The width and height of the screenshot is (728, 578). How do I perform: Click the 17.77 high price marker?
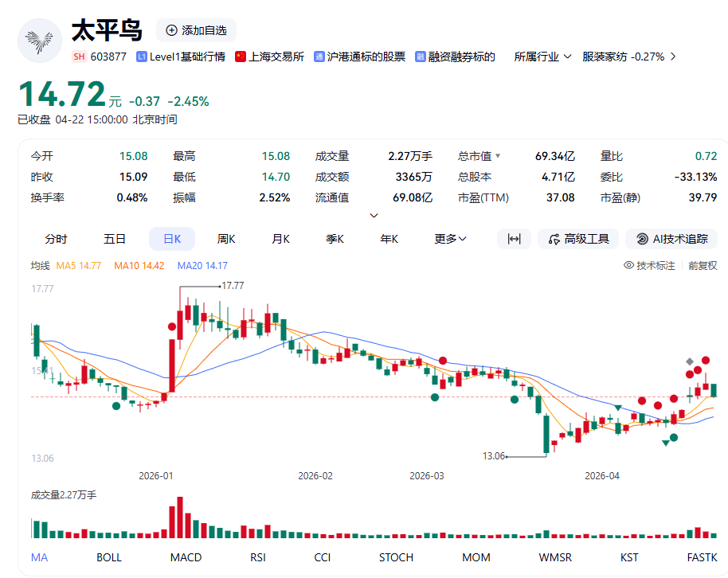(x=233, y=286)
